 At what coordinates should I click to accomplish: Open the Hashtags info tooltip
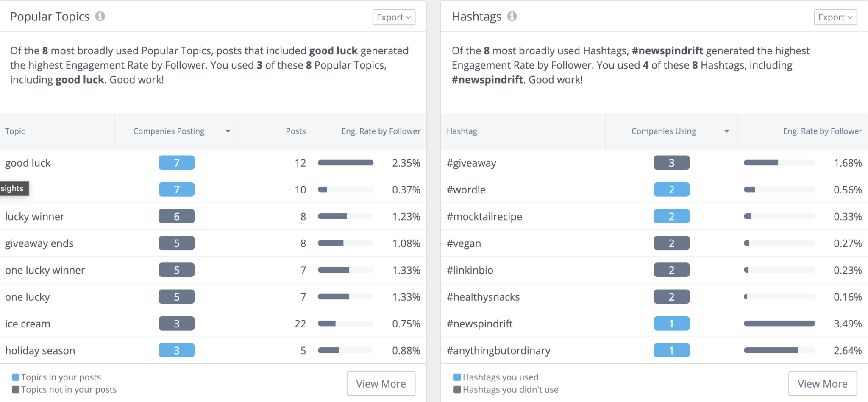[x=512, y=16]
